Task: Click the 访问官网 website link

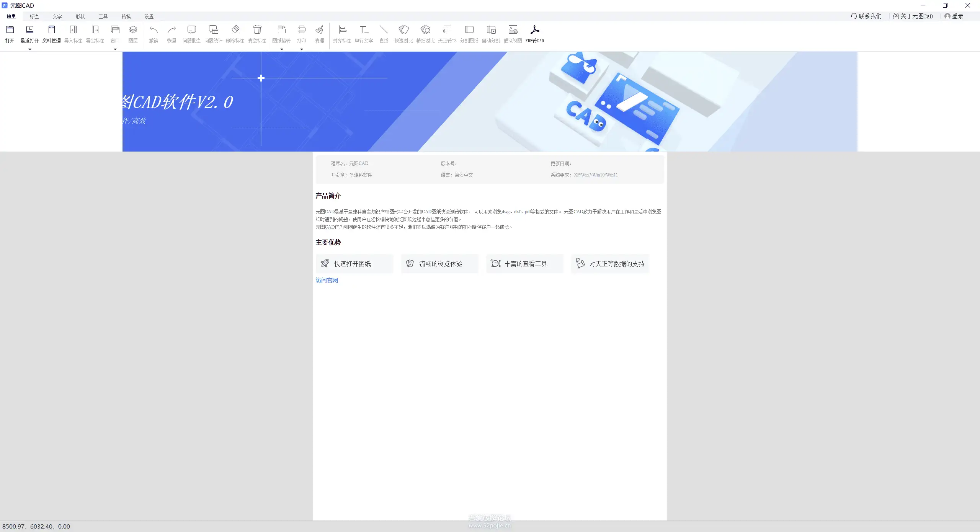Action: click(327, 280)
